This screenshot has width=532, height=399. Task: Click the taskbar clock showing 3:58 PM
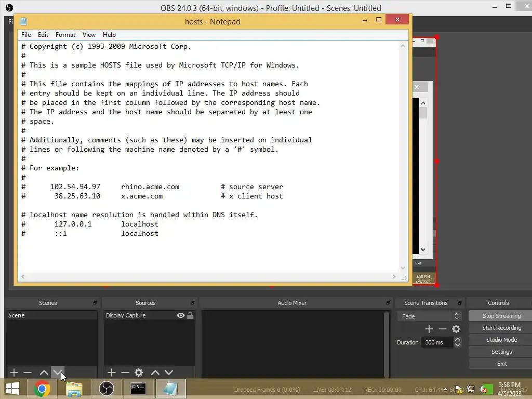509,389
